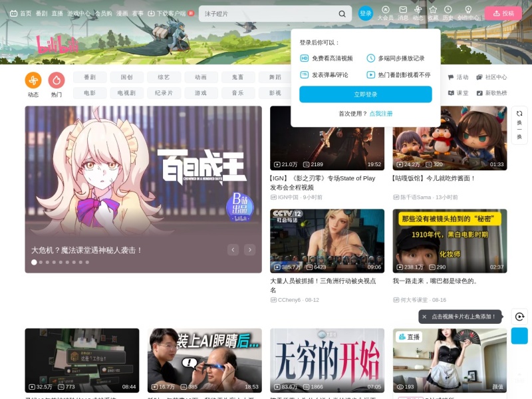The height and width of the screenshot is (399, 532).
Task: Select the 舞蹈 category chip
Action: (x=275, y=77)
